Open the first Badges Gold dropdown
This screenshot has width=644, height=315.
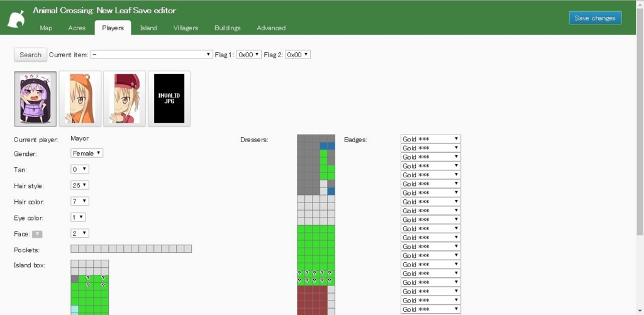tap(430, 139)
